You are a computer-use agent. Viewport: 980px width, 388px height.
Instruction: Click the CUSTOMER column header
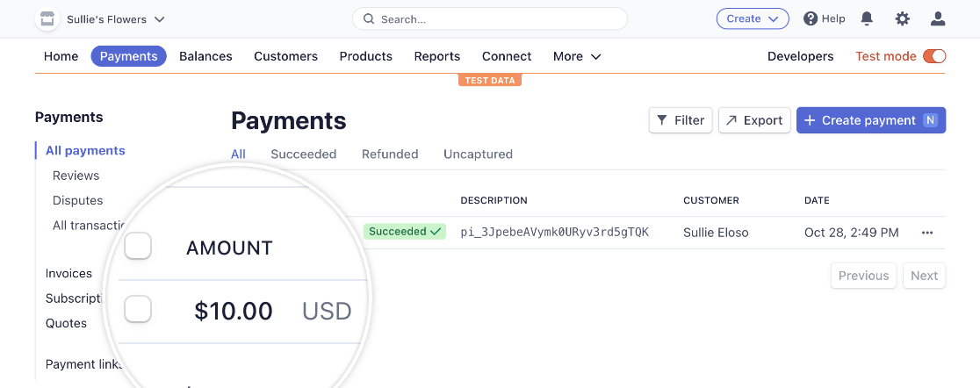(711, 200)
